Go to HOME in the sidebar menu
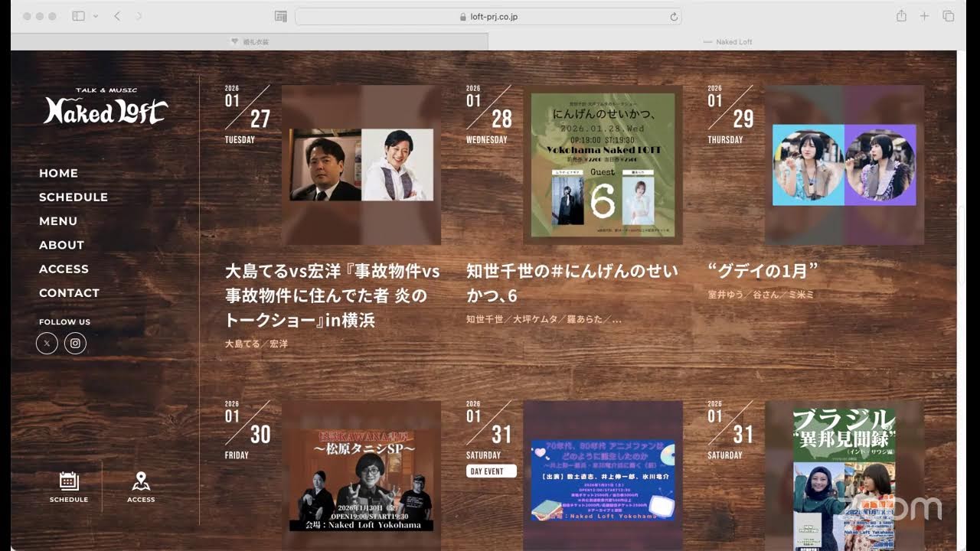The image size is (980, 551). [58, 173]
